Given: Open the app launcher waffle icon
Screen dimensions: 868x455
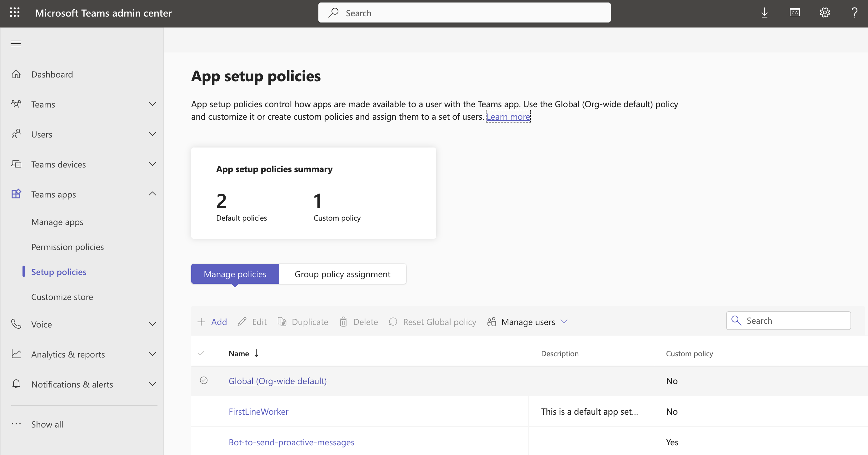Looking at the screenshot, I should (14, 12).
